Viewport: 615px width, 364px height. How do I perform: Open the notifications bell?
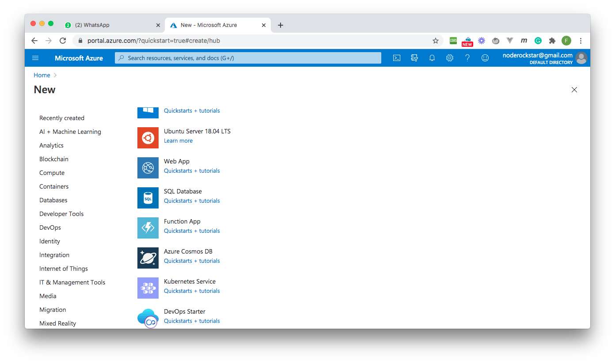tap(432, 58)
